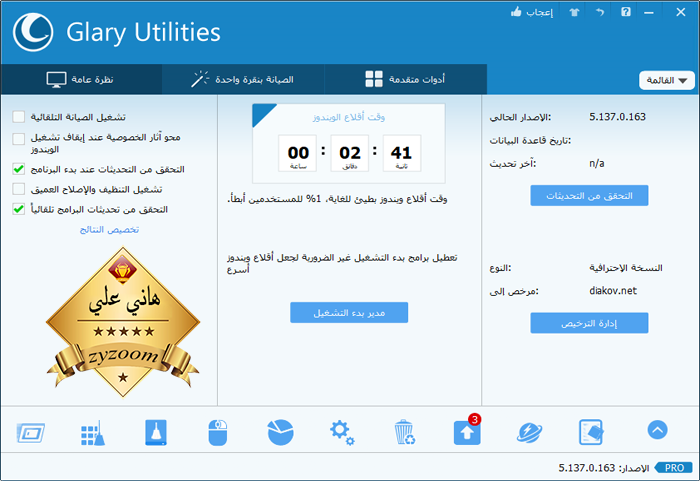Click the boot time minutes value 02

coord(350,153)
